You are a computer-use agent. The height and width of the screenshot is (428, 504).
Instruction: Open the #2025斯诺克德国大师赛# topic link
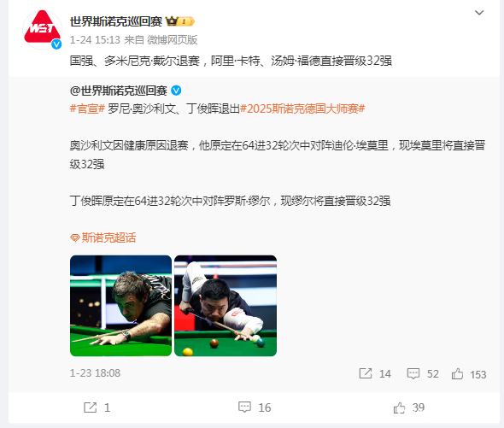(x=302, y=108)
